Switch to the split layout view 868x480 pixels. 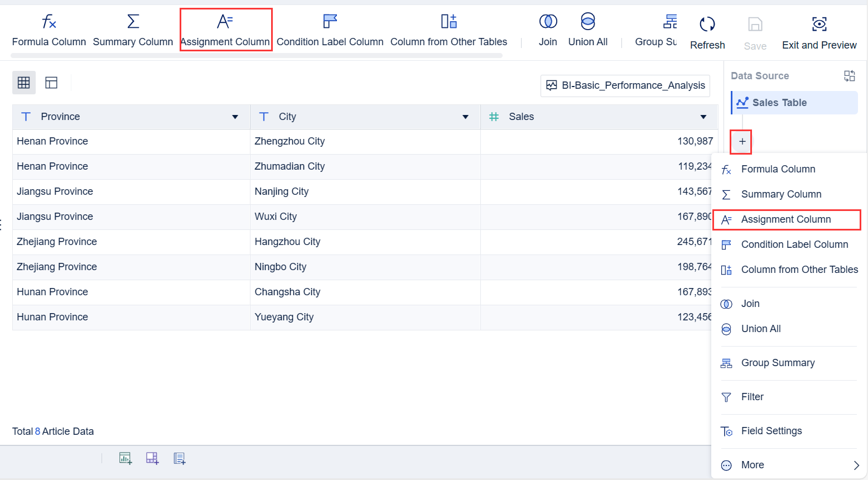[x=51, y=82]
